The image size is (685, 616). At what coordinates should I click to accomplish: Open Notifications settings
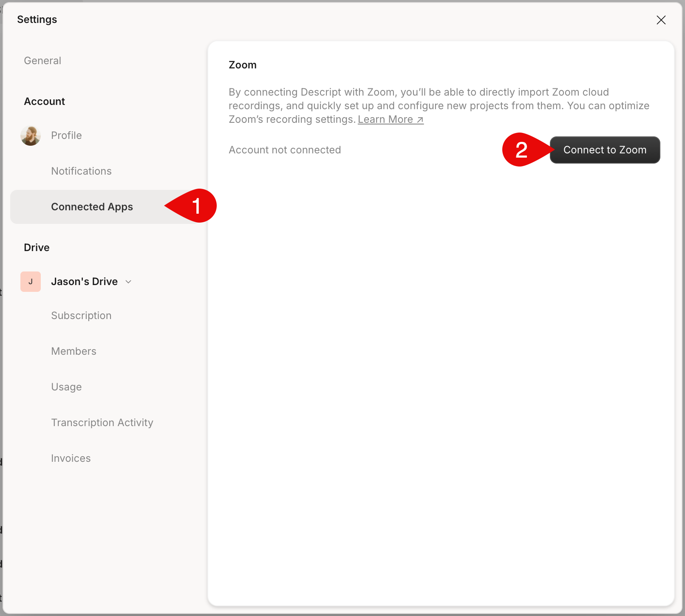pyautogui.click(x=81, y=171)
